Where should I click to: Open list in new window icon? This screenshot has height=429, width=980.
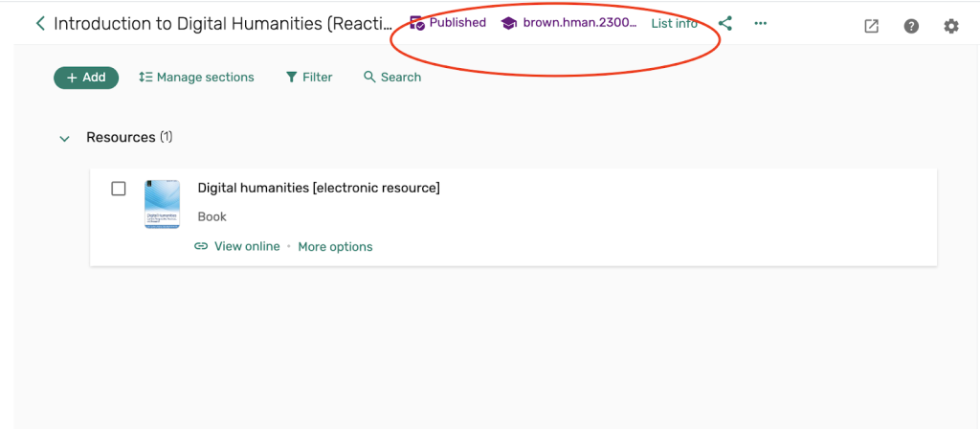click(871, 27)
